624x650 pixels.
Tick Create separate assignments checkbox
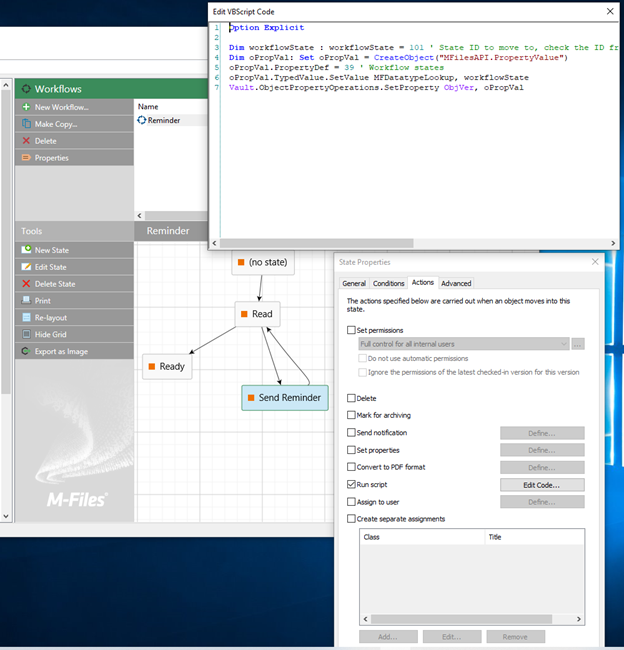[x=351, y=519]
